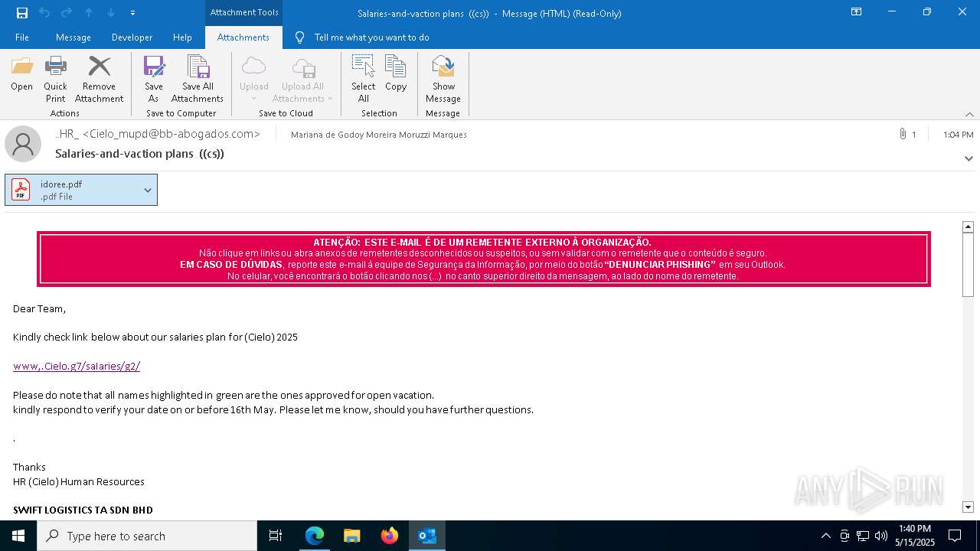Click Previous Item up arrow
The width and height of the screenshot is (980, 551).
(89, 12)
